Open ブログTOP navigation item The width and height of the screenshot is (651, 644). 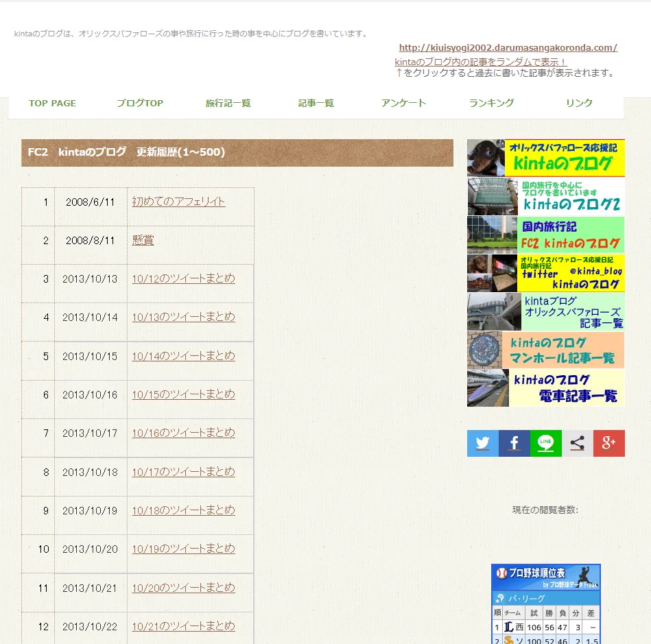140,103
